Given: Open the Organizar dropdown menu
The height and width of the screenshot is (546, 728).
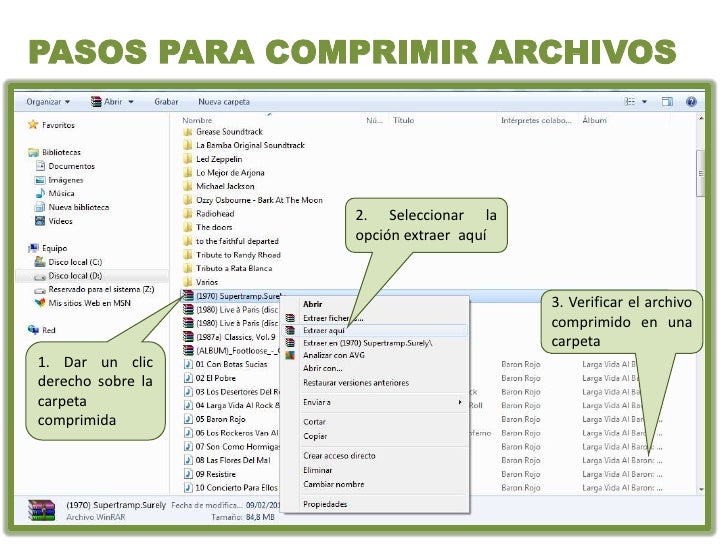Looking at the screenshot, I should click(x=48, y=102).
